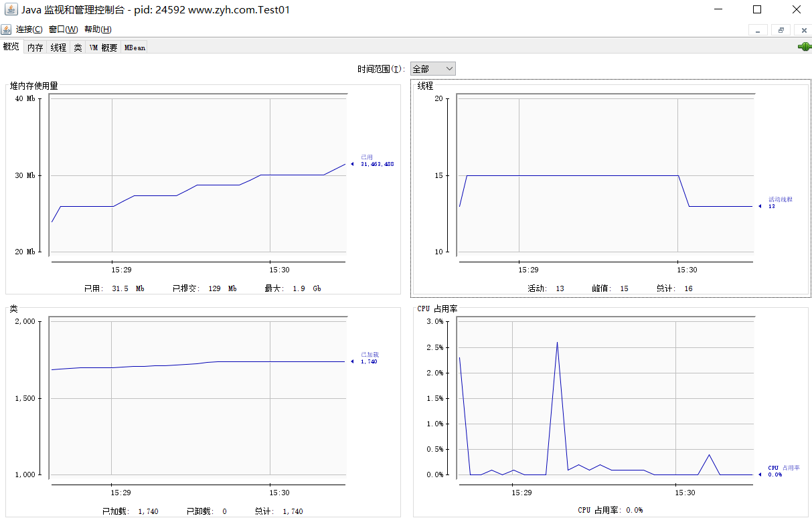Minimize the internal connection frame
Screen dimensions: 812x518
[758, 30]
